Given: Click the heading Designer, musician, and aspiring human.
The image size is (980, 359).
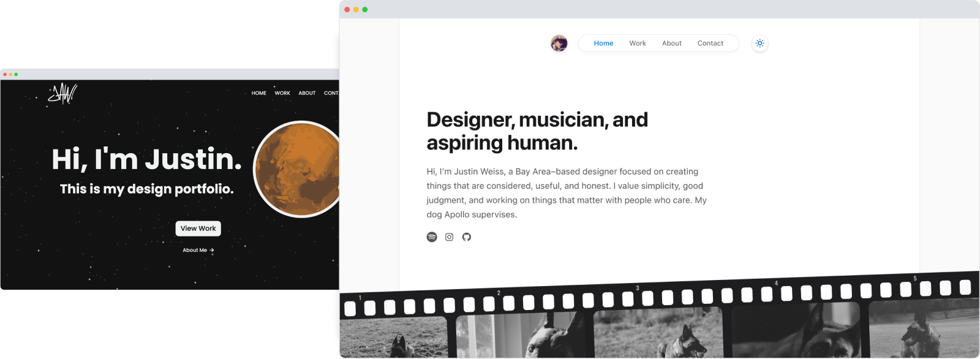Looking at the screenshot, I should click(537, 131).
